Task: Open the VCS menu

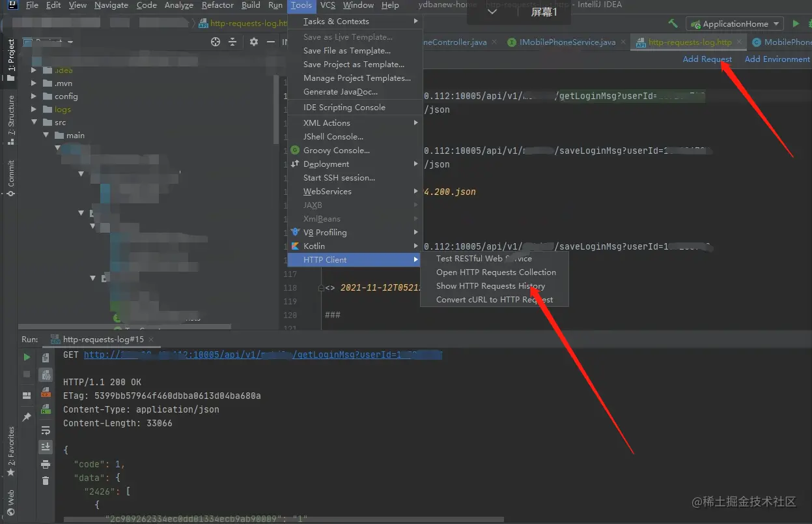Action: click(x=328, y=5)
